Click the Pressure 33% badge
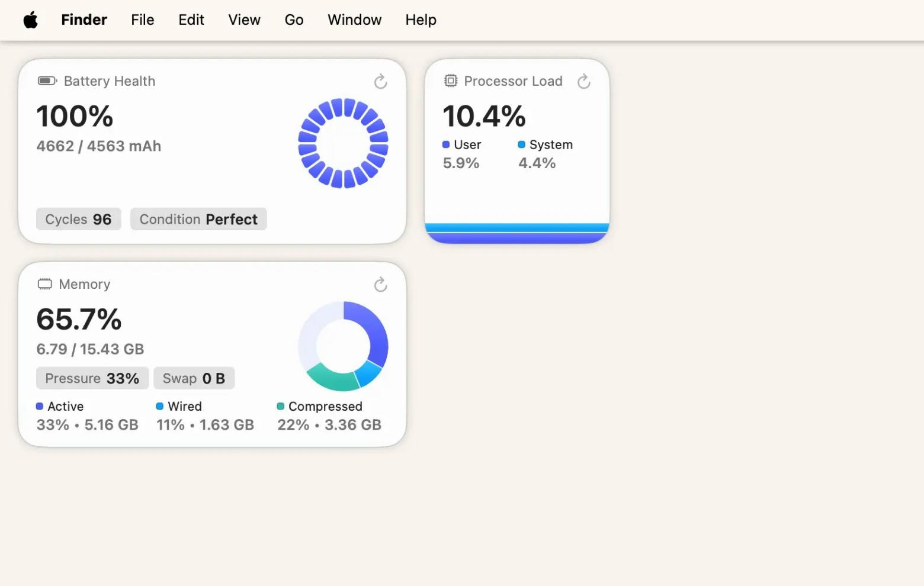The width and height of the screenshot is (924, 586). (x=92, y=378)
